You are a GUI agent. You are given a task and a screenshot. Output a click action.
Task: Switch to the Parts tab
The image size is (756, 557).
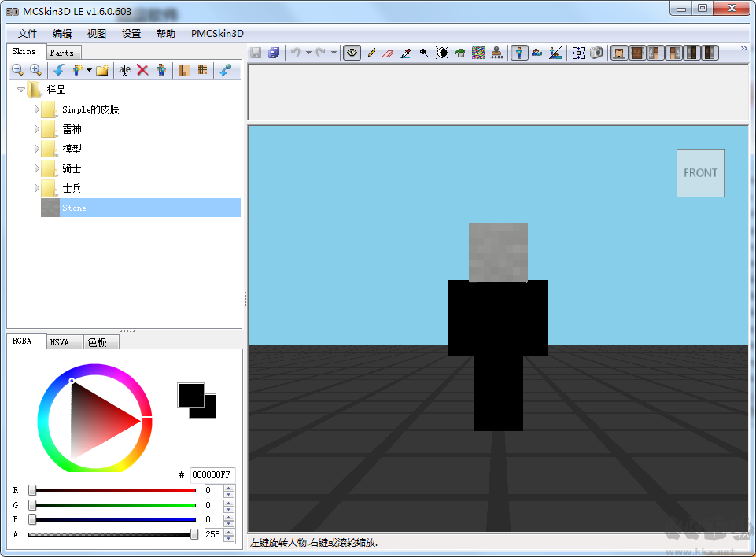coord(61,53)
